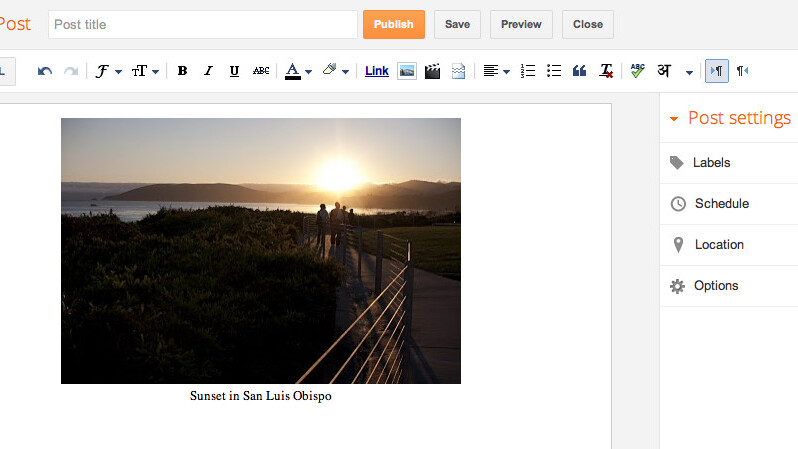Image resolution: width=798 pixels, height=449 pixels.
Task: Enable left-to-right text direction
Action: [716, 71]
